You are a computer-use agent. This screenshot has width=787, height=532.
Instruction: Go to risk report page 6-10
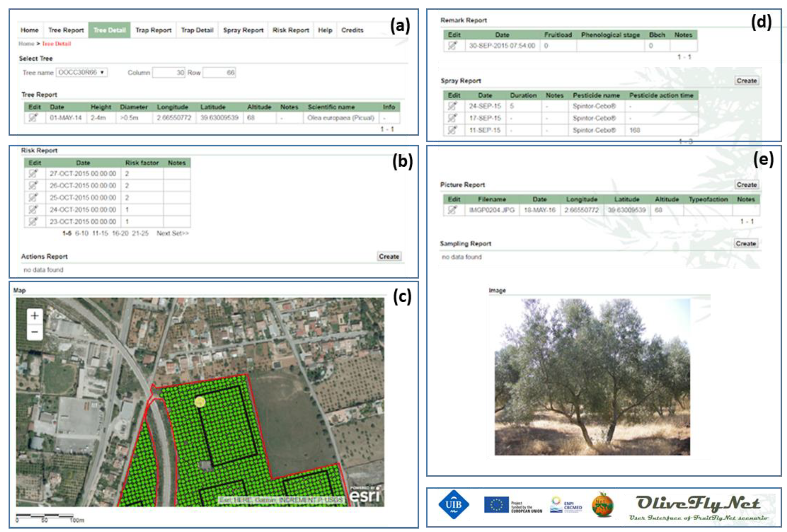(82, 233)
